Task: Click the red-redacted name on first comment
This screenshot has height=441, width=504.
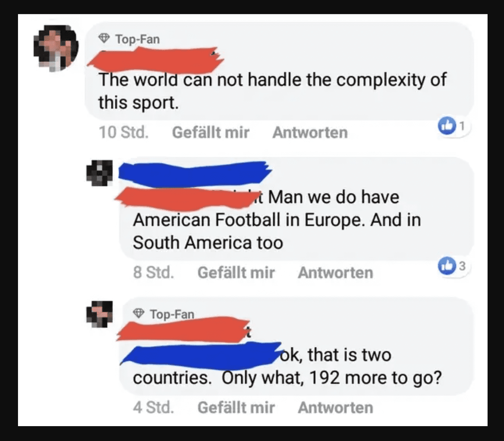Action: tap(155, 61)
